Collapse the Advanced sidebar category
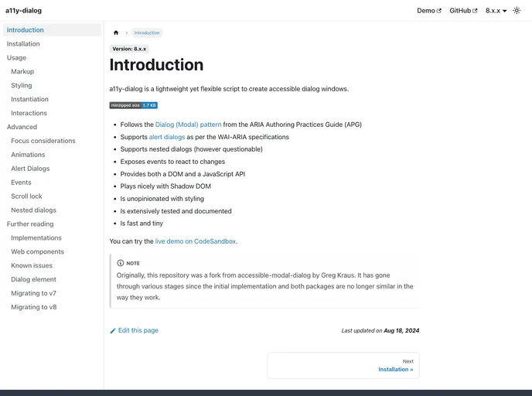The width and height of the screenshot is (532, 396). coord(22,127)
